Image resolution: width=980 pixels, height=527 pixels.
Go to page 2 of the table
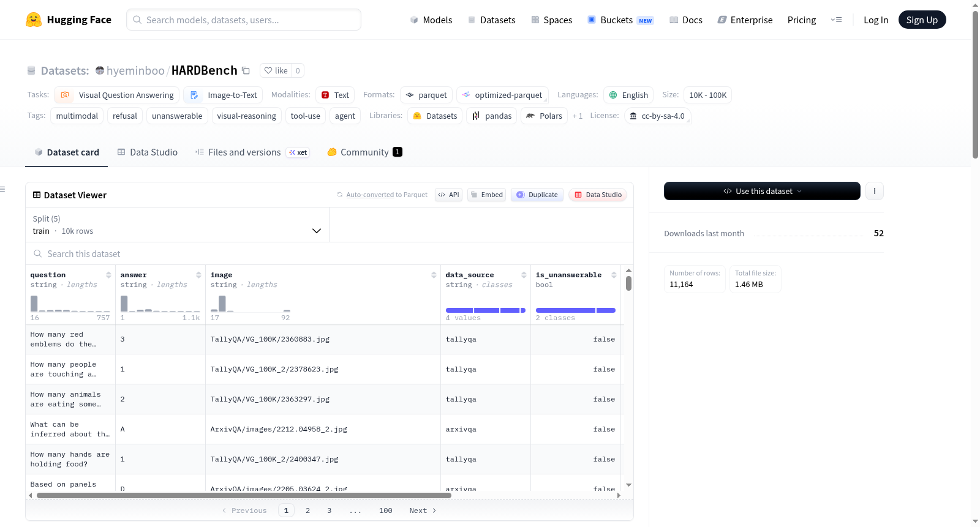307,510
